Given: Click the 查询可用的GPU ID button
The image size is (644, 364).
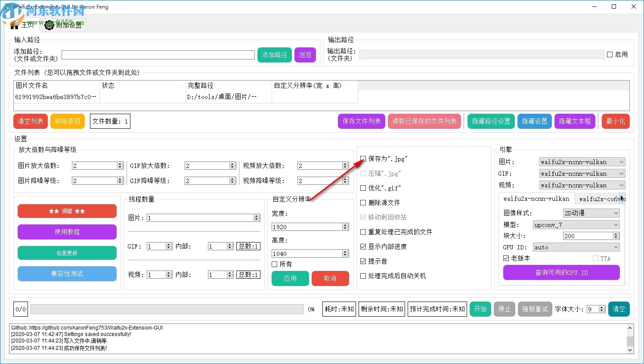Looking at the screenshot, I should 561,272.
